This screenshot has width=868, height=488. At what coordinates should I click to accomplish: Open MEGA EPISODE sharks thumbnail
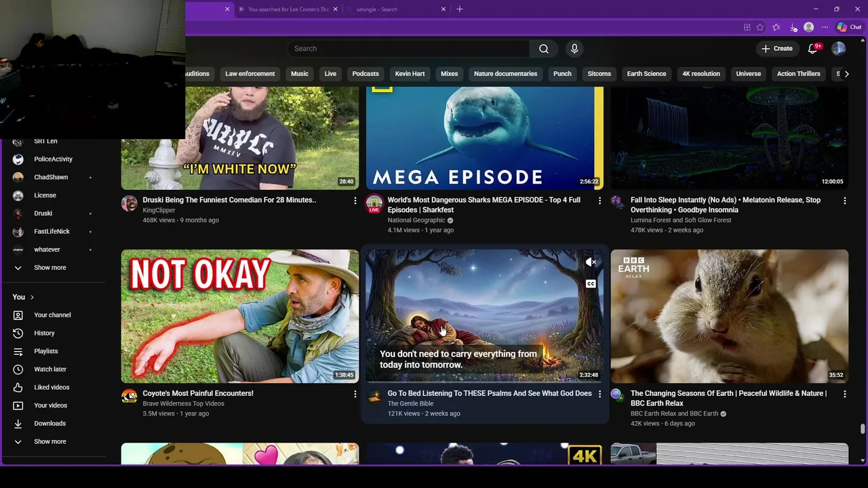pyautogui.click(x=485, y=138)
